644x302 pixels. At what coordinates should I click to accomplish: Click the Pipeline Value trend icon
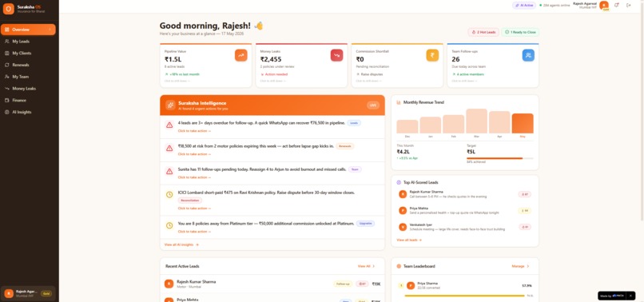click(x=241, y=55)
